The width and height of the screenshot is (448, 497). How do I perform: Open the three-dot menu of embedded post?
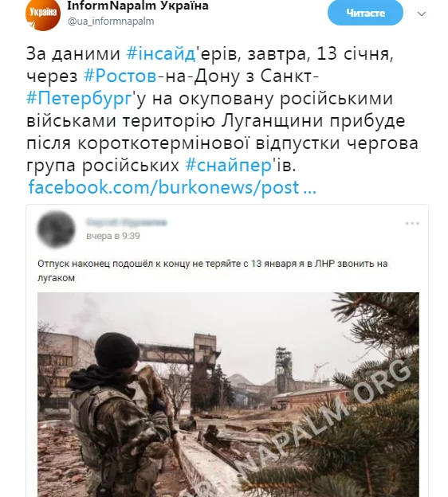(x=412, y=224)
